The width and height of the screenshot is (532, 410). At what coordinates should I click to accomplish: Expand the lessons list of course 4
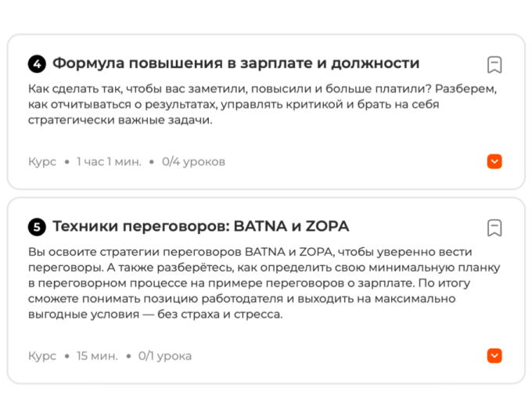[494, 161]
